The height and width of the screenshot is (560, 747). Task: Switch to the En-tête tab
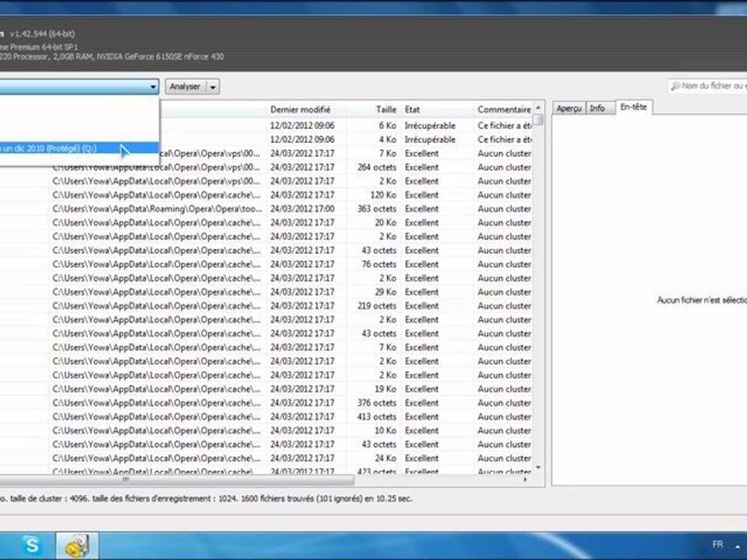(633, 107)
